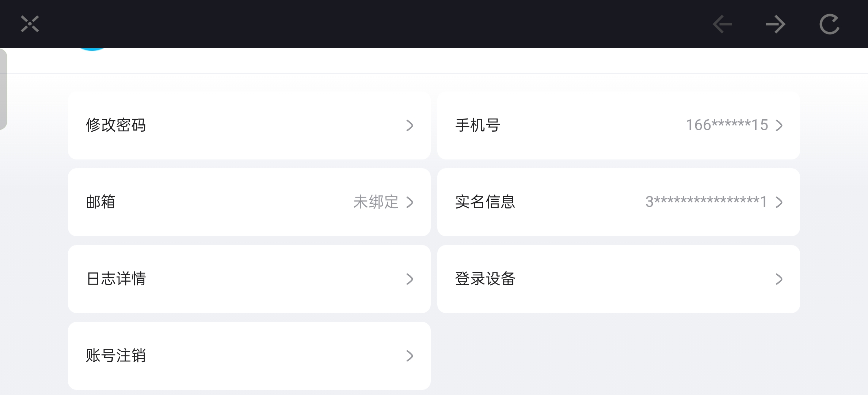
Task: Click the blue avatar at the top
Action: coord(92,49)
